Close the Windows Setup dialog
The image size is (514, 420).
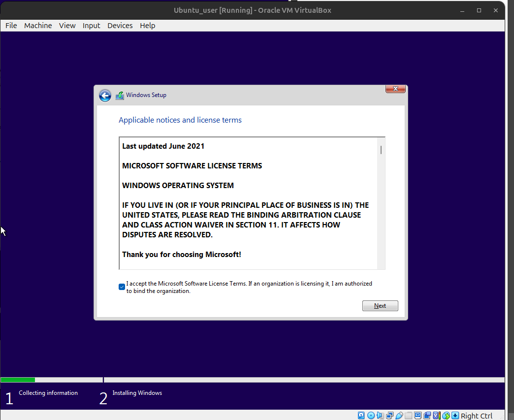pos(395,89)
